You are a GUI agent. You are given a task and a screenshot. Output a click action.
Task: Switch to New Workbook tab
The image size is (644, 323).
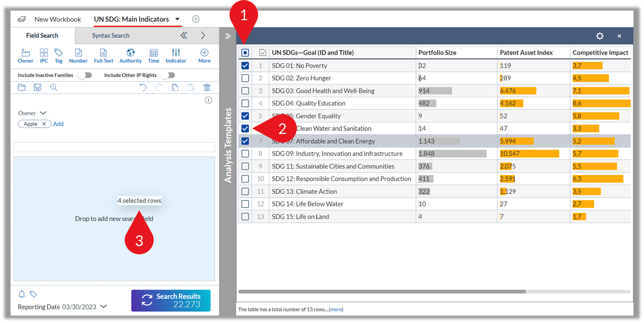[57, 19]
